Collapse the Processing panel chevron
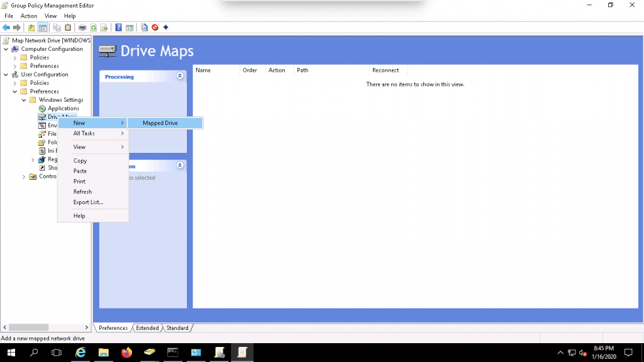644x362 pixels. (x=180, y=76)
